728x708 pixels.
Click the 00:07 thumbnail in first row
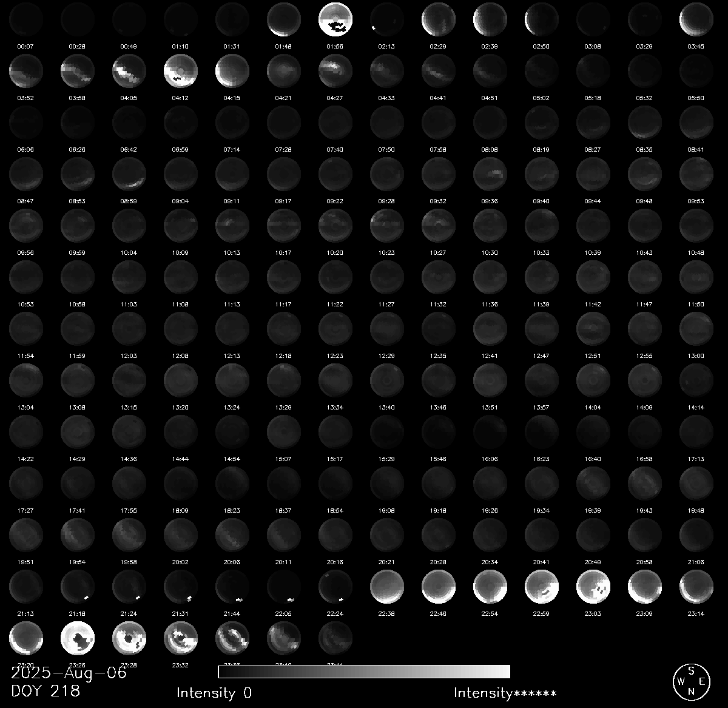pyautogui.click(x=26, y=20)
